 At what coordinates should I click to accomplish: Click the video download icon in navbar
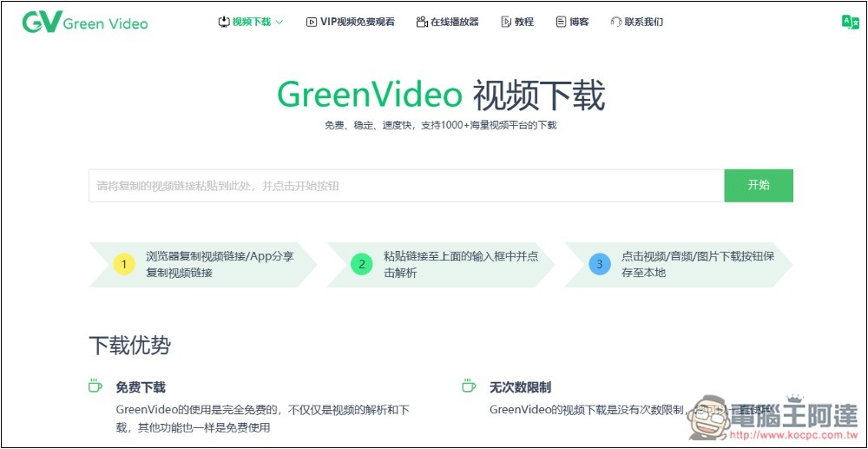[223, 22]
